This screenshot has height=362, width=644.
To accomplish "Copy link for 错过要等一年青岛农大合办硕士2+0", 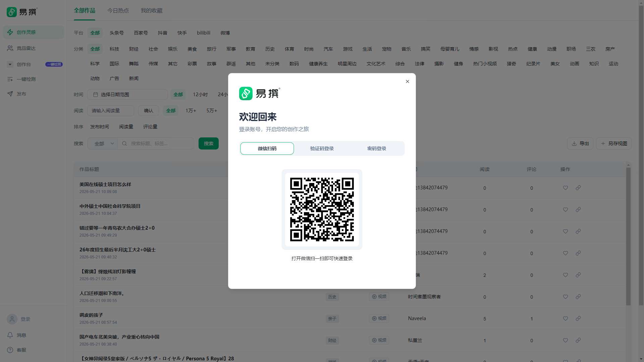I will point(578,231).
